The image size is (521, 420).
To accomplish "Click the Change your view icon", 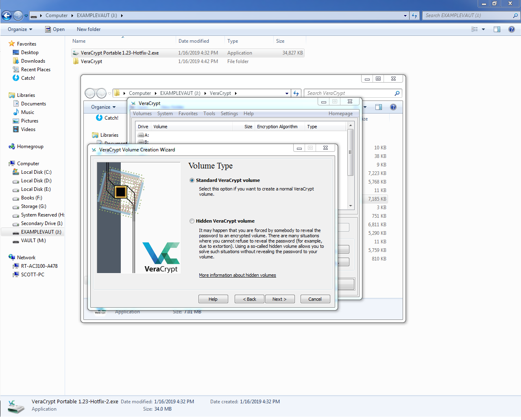I will (475, 29).
